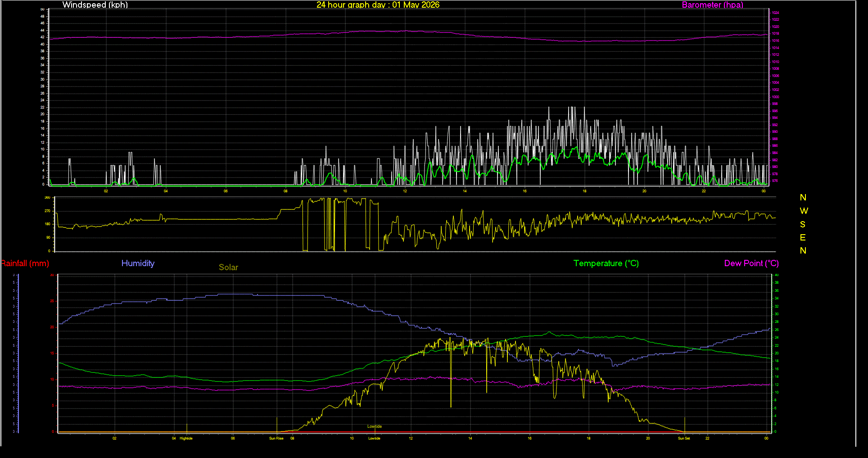Click the "Sun Rise" marker label
This screenshot has height=458, width=868.
(x=276, y=438)
